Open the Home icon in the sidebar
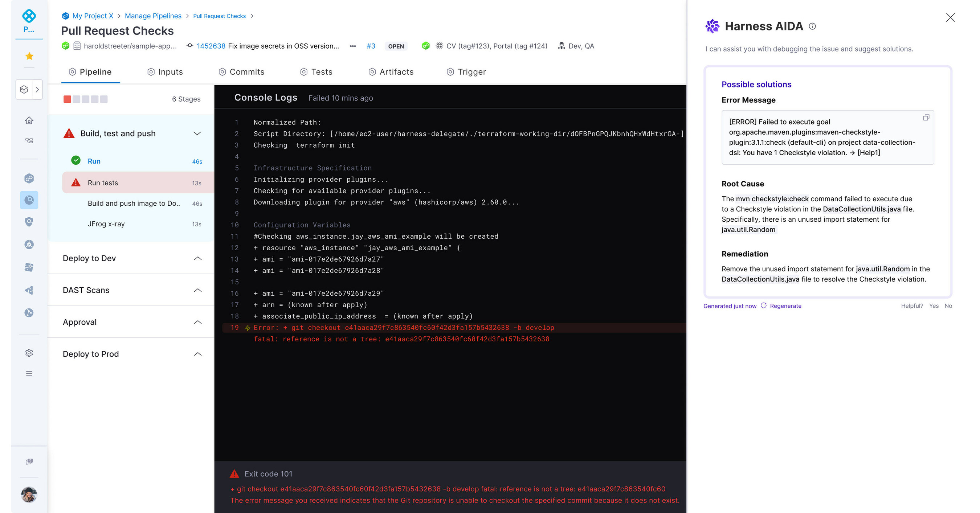 tap(29, 120)
